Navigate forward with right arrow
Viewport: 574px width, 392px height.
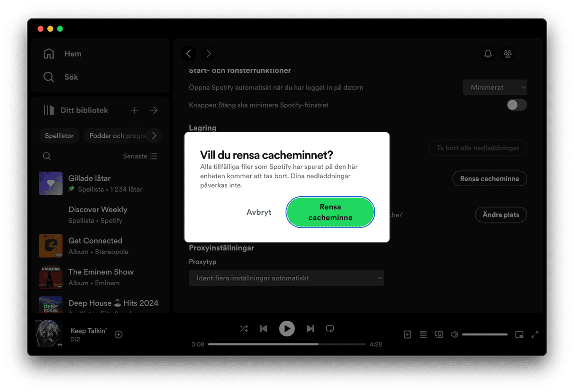[209, 54]
